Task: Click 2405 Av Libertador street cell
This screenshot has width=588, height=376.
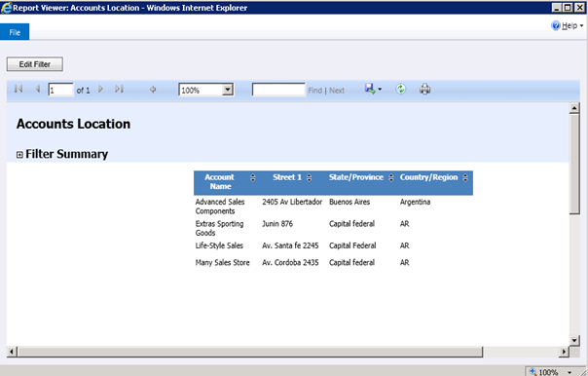Action: pyautogui.click(x=292, y=202)
